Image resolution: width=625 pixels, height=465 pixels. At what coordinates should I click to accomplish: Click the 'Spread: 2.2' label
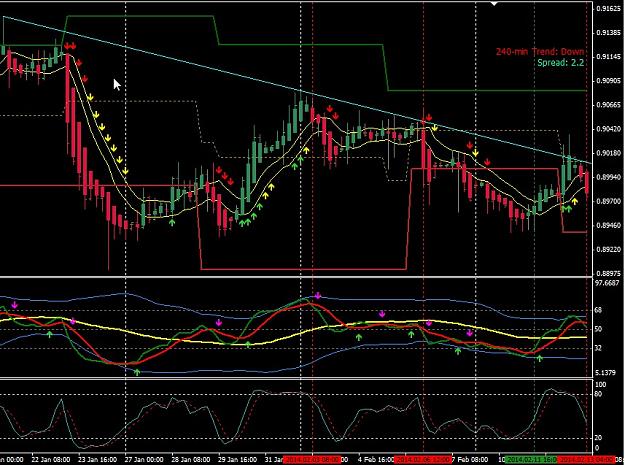tap(560, 63)
